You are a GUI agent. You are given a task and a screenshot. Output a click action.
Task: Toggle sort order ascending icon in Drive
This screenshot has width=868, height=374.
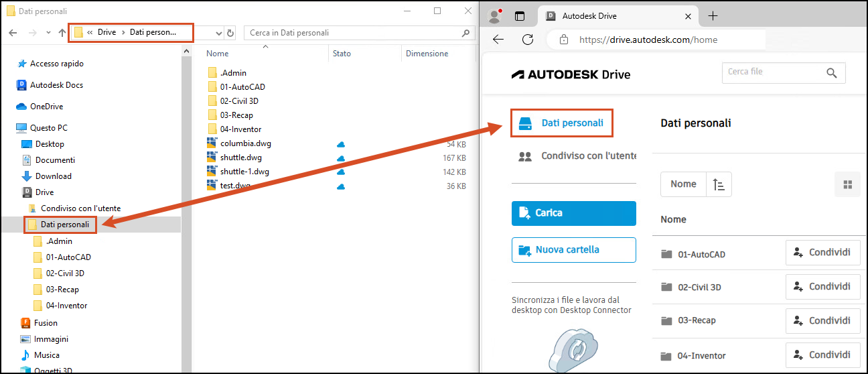point(719,184)
